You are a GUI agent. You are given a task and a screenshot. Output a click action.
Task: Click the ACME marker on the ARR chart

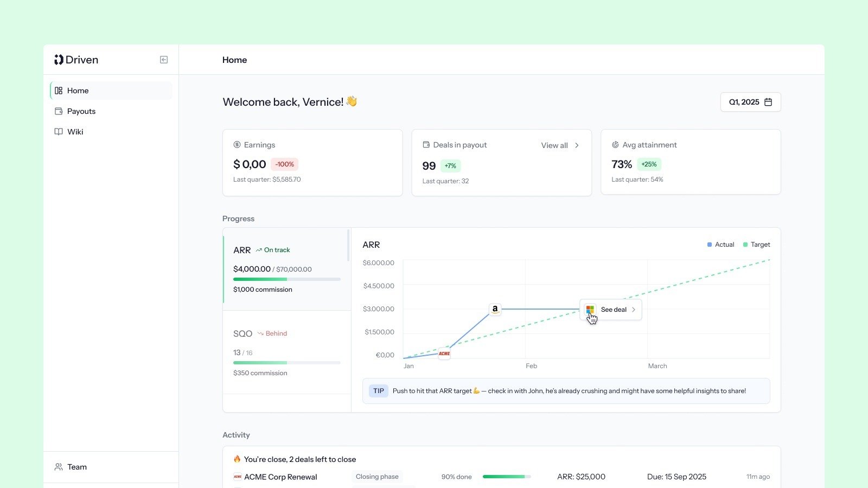click(x=444, y=354)
